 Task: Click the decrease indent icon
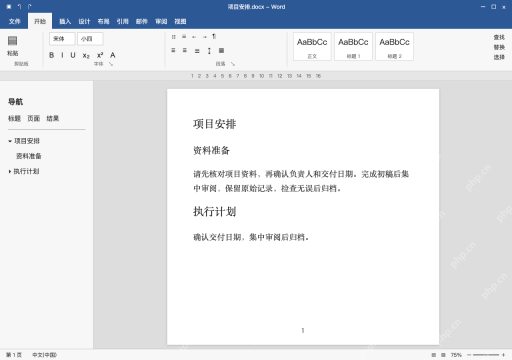(194, 37)
